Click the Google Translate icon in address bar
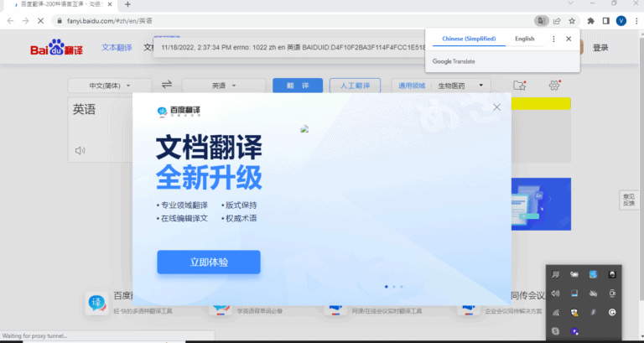Screen dimensions: 644x343 [542, 20]
